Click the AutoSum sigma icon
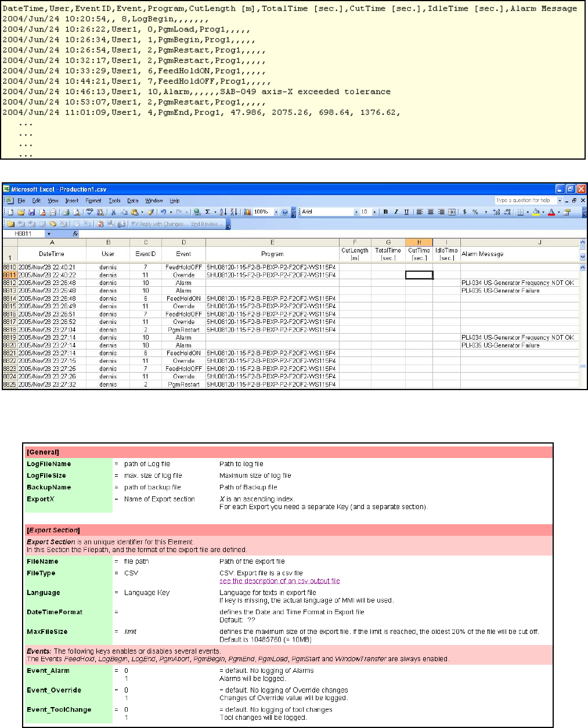This screenshot has height=728, width=588. click(x=207, y=212)
